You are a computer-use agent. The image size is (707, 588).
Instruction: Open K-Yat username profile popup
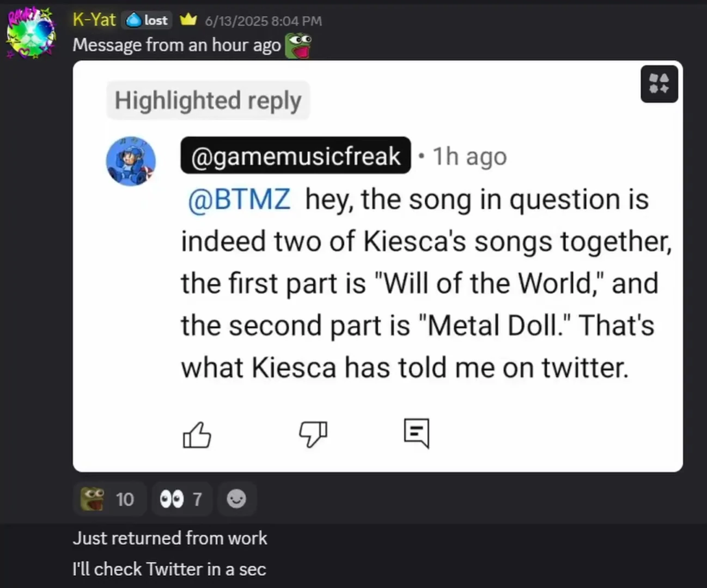[94, 20]
